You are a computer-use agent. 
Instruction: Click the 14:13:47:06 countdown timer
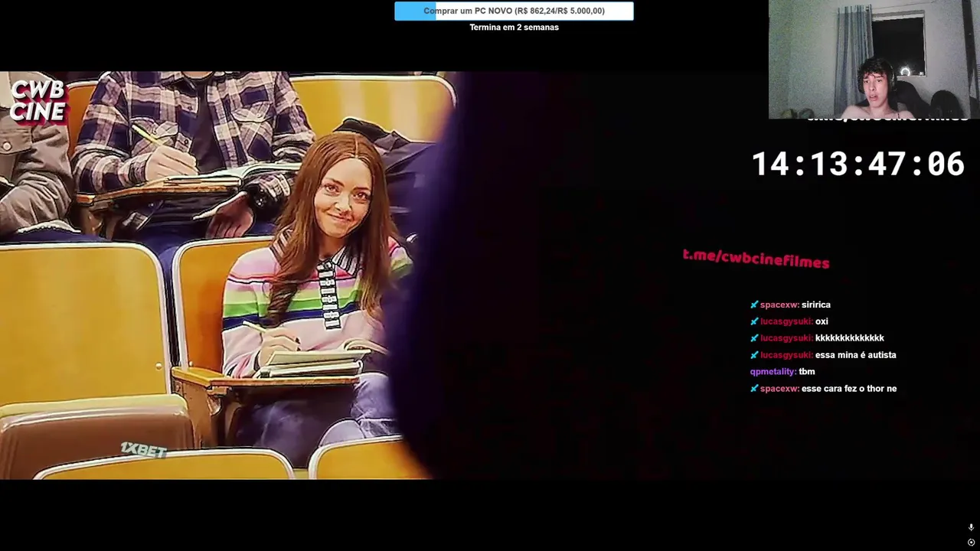[858, 164]
